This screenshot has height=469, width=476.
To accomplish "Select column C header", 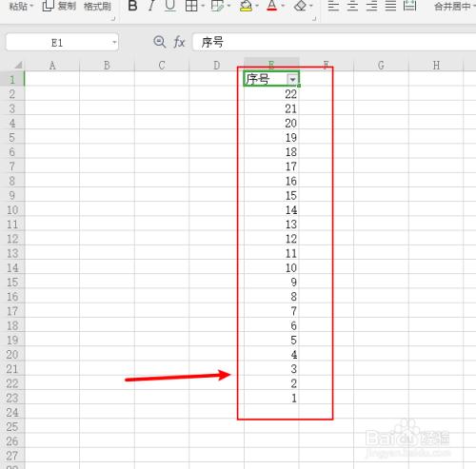I will tap(162, 65).
